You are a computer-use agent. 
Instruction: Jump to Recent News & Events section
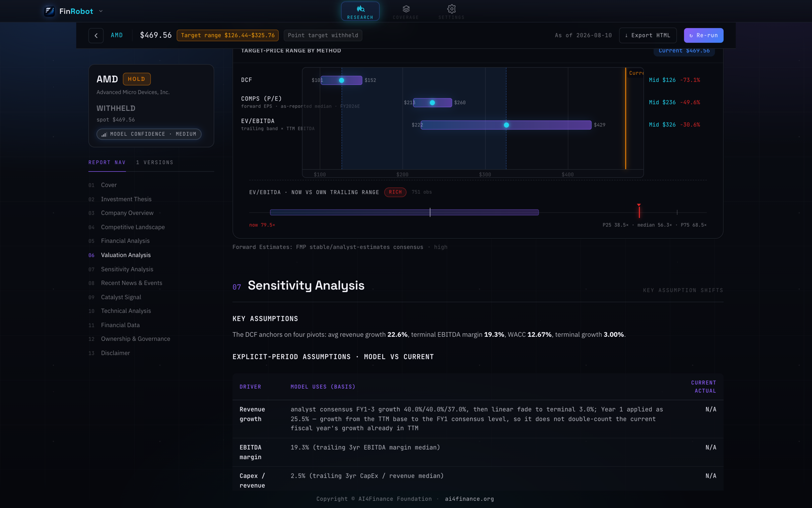tap(131, 283)
